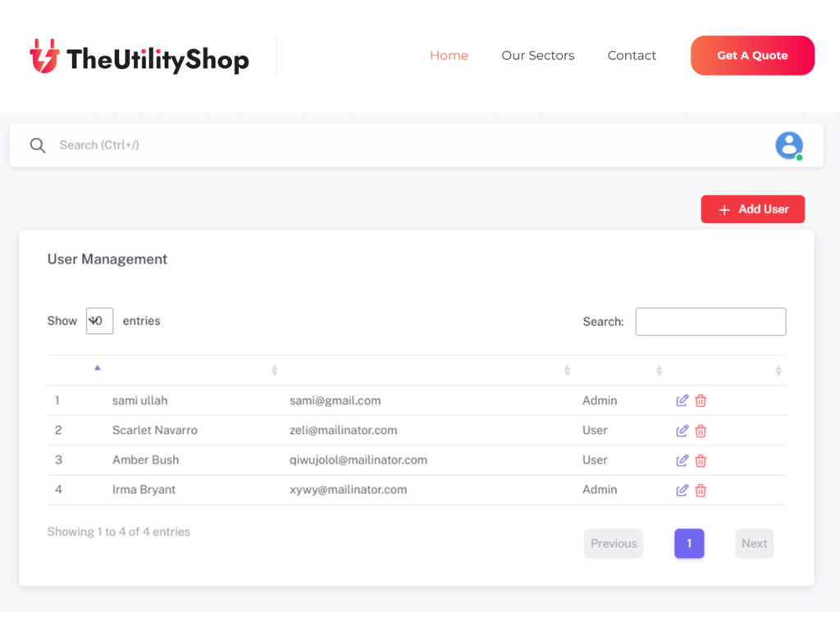Click the TheUtilityShop logo
Viewport: 840px width, 627px height.
139,57
